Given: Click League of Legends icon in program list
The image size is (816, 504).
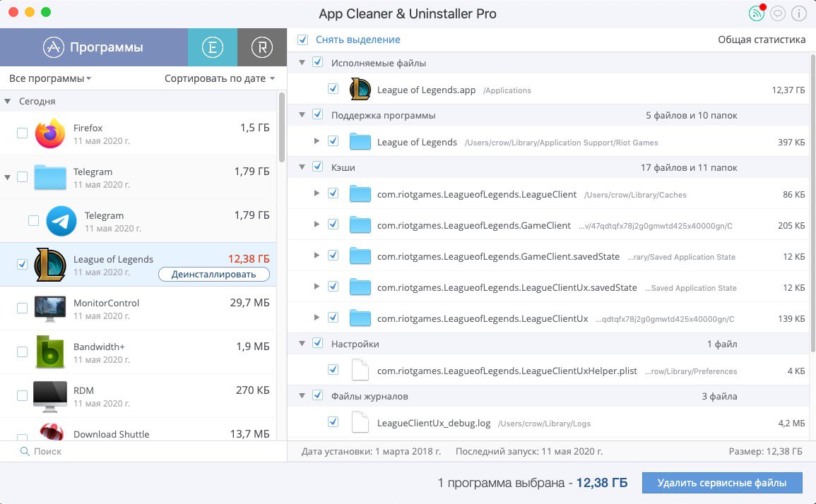Looking at the screenshot, I should (50, 264).
